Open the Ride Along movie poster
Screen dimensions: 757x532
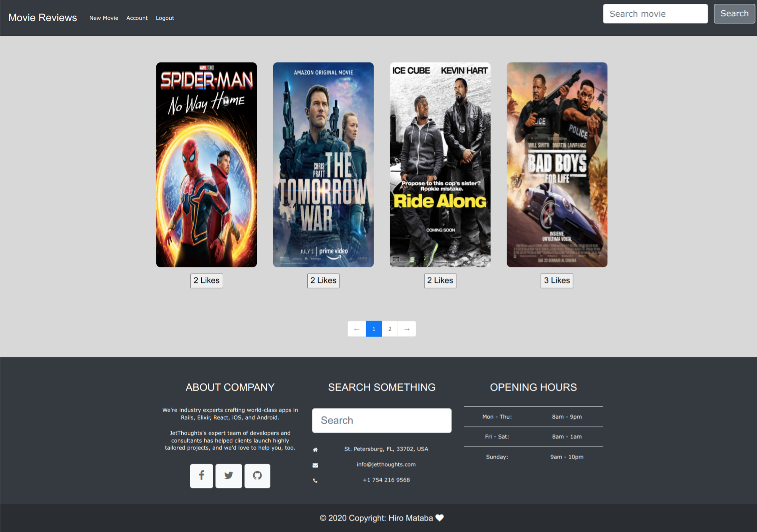tap(440, 164)
